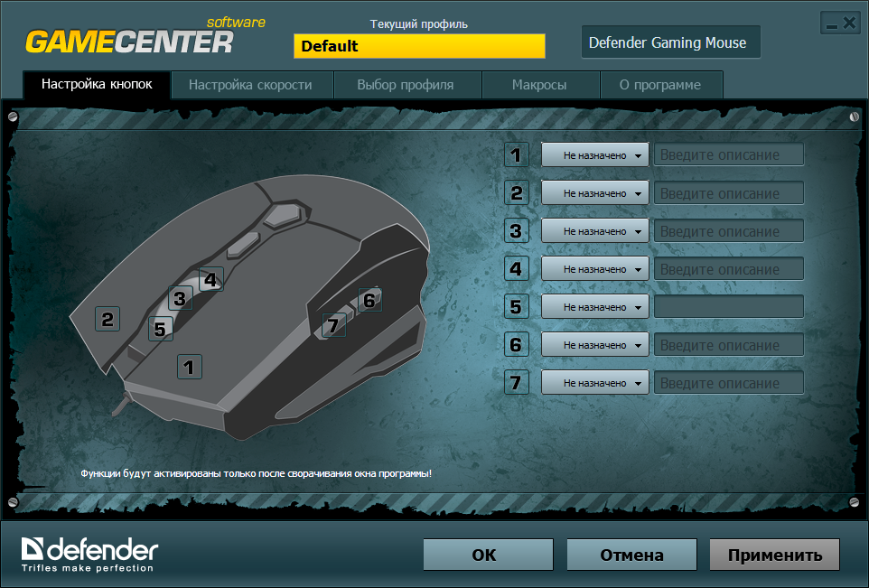This screenshot has width=869, height=588.
Task: Click the number 1 badge in the assignment list
Action: pos(517,155)
